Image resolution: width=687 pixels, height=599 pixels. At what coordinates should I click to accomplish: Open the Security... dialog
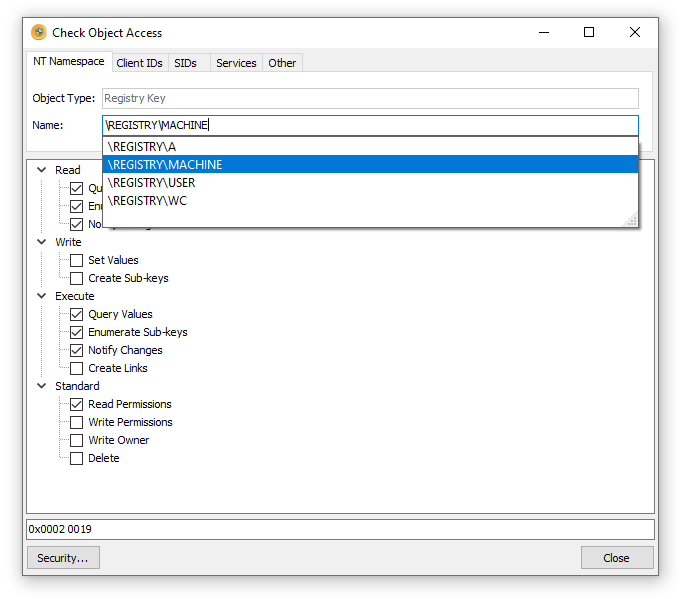pos(63,558)
